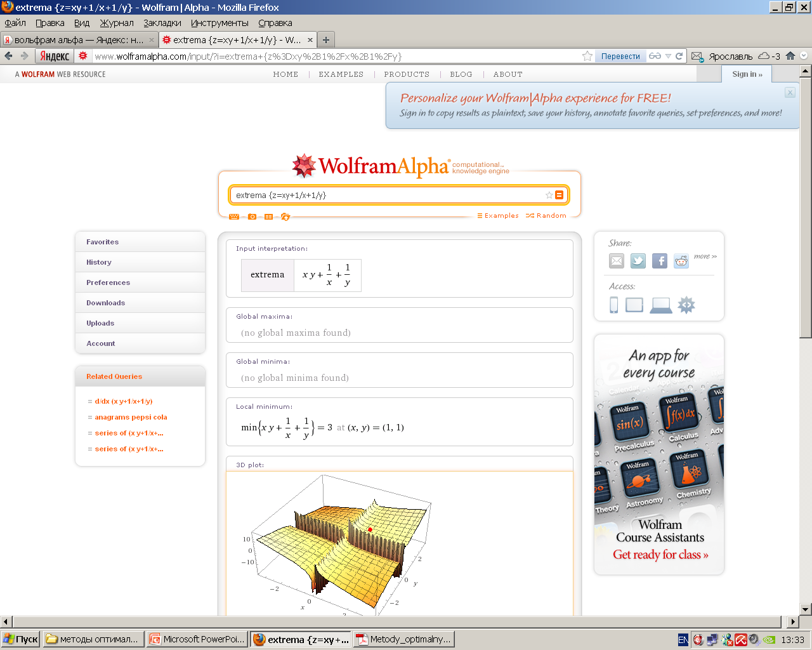This screenshot has width=812, height=650.
Task: Share result on Twitter
Action: (x=638, y=261)
